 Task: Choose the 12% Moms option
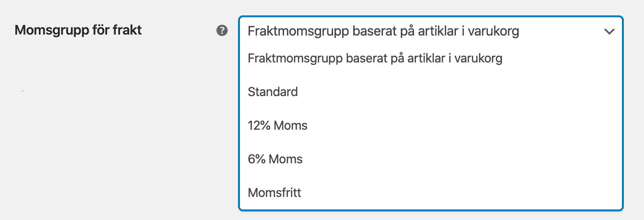[277, 126]
